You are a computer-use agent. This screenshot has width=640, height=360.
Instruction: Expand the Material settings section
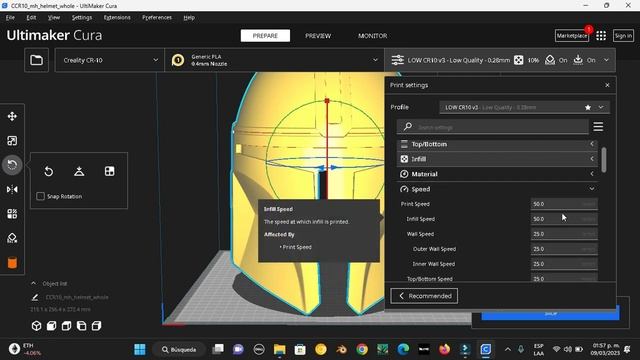[x=497, y=174]
